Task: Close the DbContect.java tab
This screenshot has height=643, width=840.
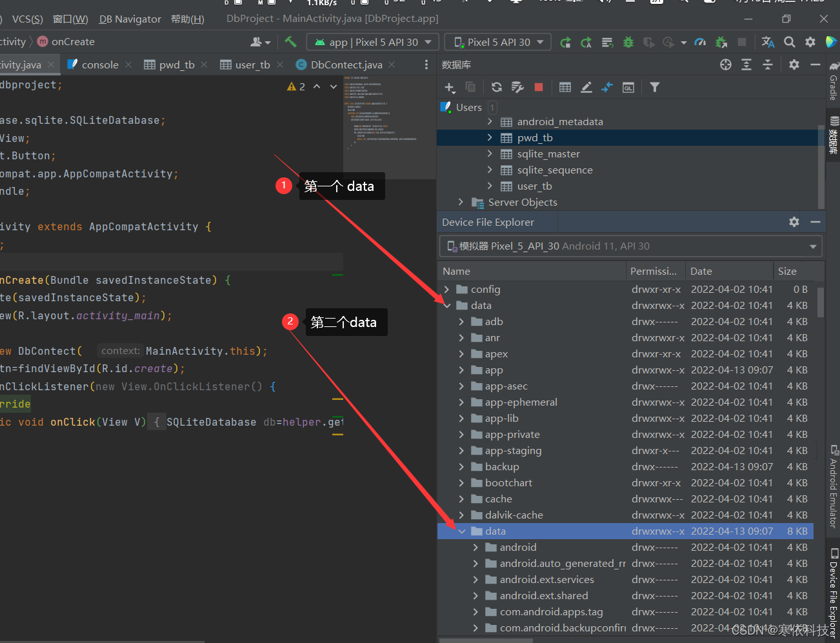Action: tap(392, 64)
